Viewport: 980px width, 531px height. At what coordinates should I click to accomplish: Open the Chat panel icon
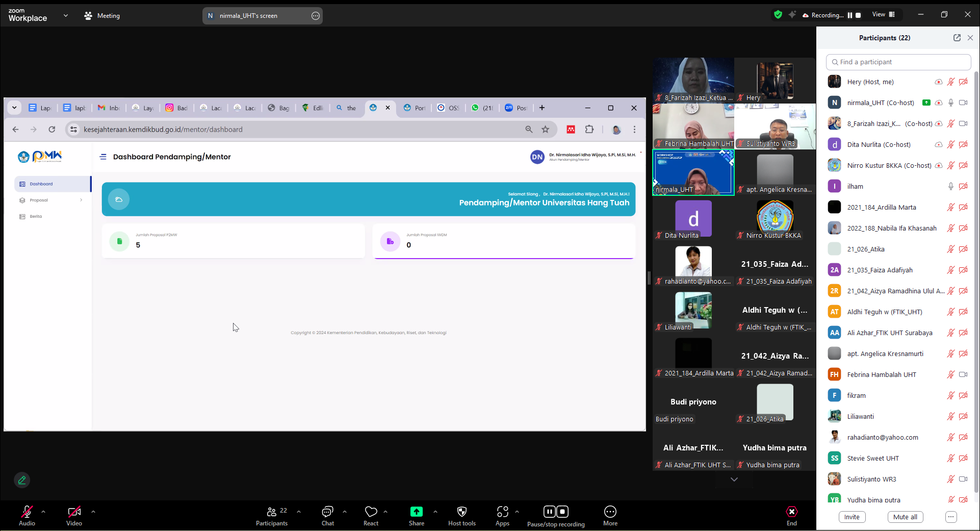point(327,512)
